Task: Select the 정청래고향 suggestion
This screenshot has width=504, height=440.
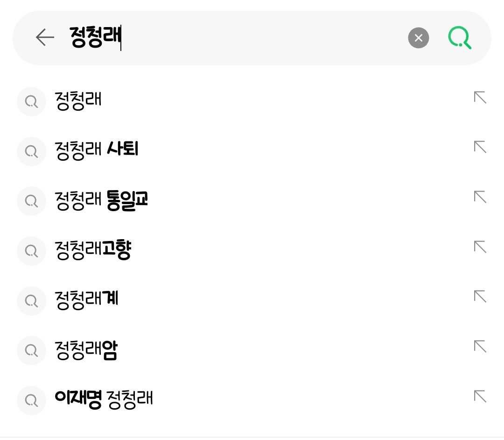Action: point(93,250)
